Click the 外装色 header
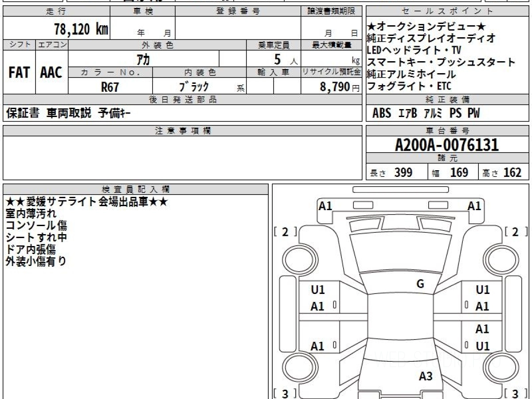This screenshot has width=532, height=399. tap(157, 45)
